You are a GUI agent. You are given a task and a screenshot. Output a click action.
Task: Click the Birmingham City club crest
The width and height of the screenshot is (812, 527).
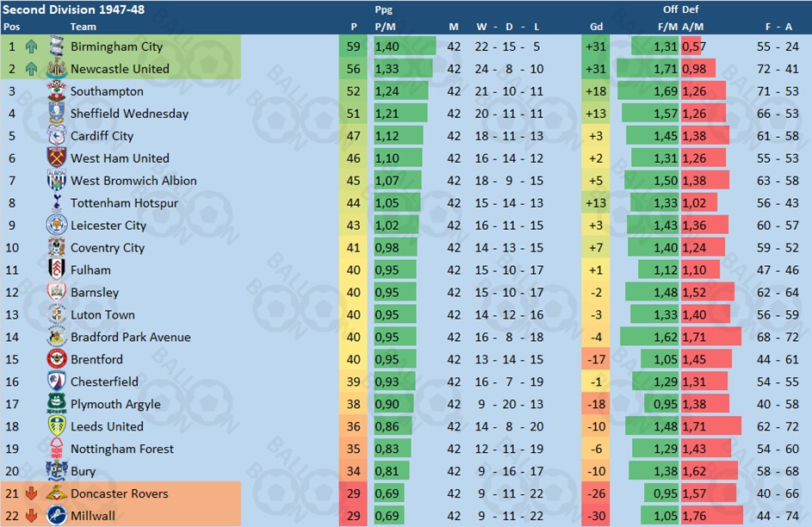tap(57, 46)
